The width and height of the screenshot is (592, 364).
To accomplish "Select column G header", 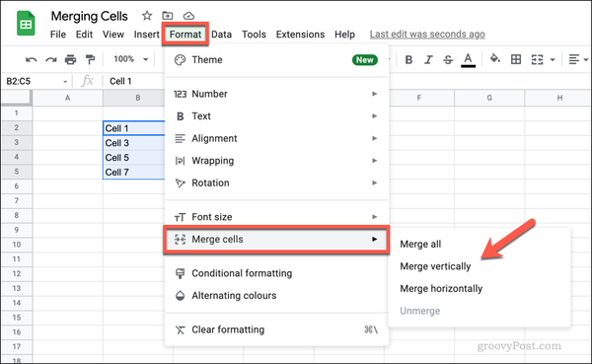I will [x=489, y=98].
